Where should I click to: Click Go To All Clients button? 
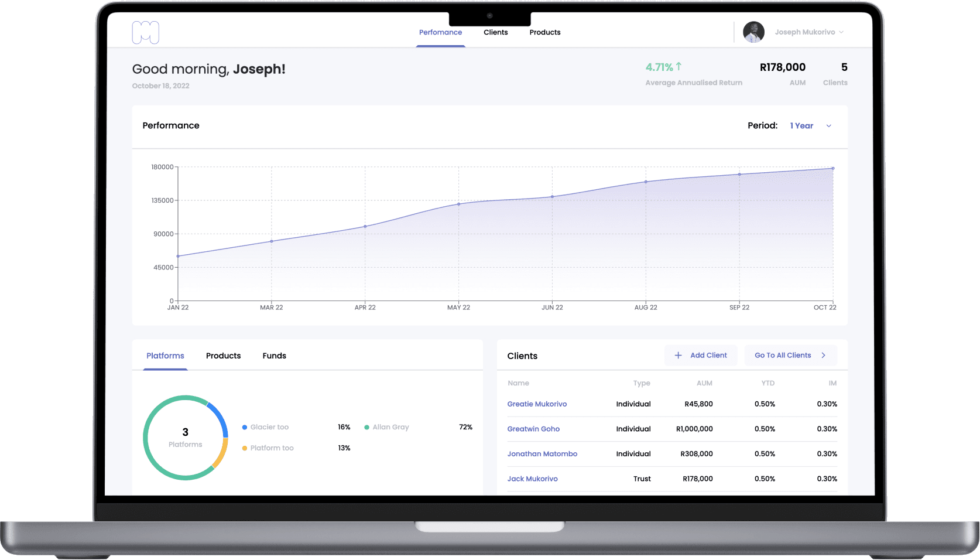[x=790, y=356]
